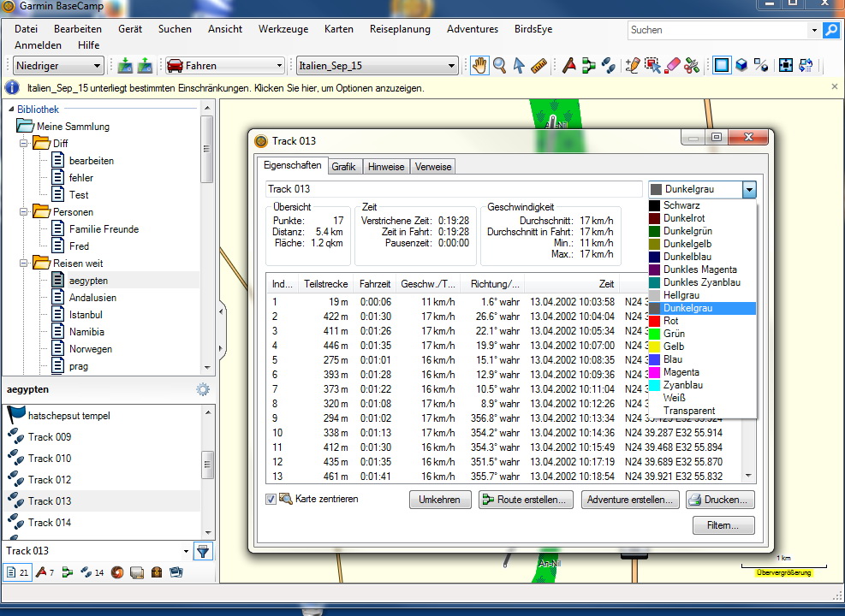Open the Fahren activity profile dropdown
845x616 pixels.
[x=224, y=66]
